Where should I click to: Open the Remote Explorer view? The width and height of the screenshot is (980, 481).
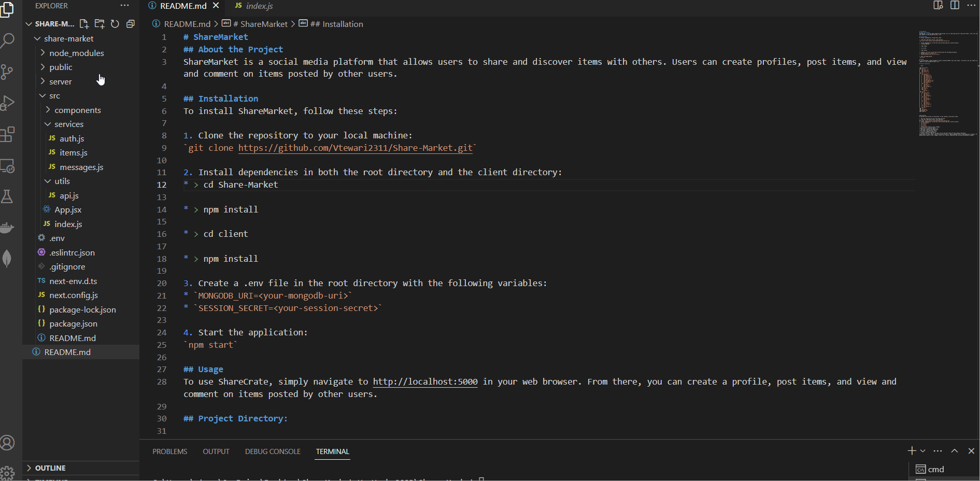click(7, 166)
